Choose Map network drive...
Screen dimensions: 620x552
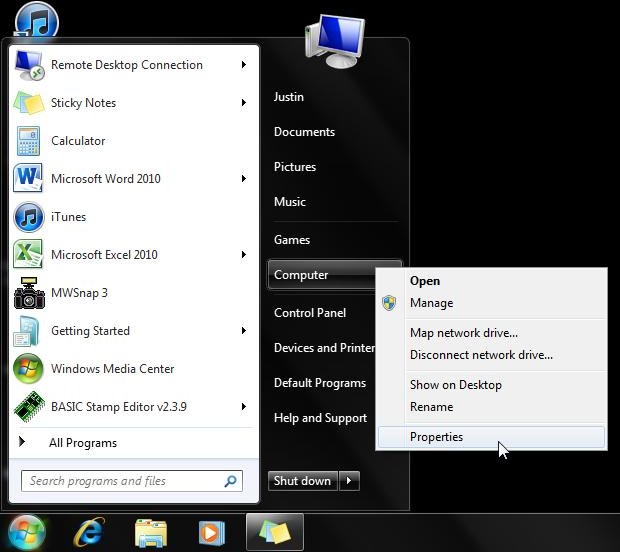(x=491, y=333)
